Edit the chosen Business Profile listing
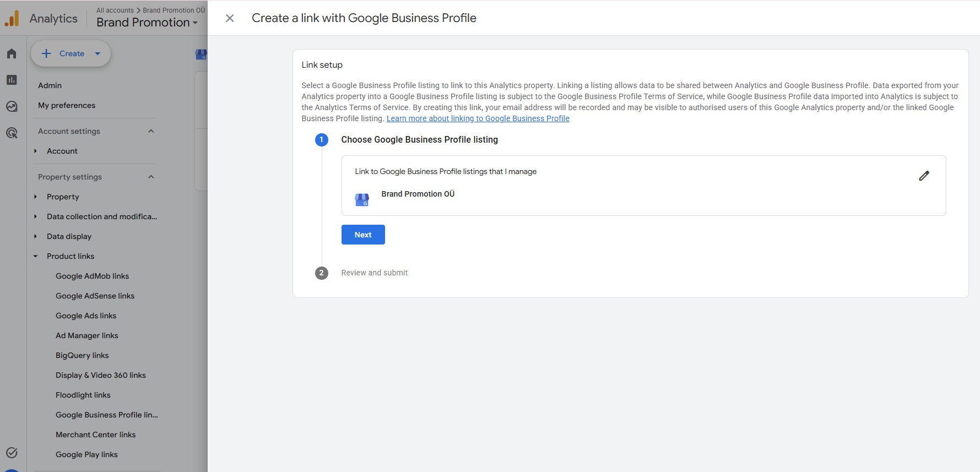 coord(924,176)
